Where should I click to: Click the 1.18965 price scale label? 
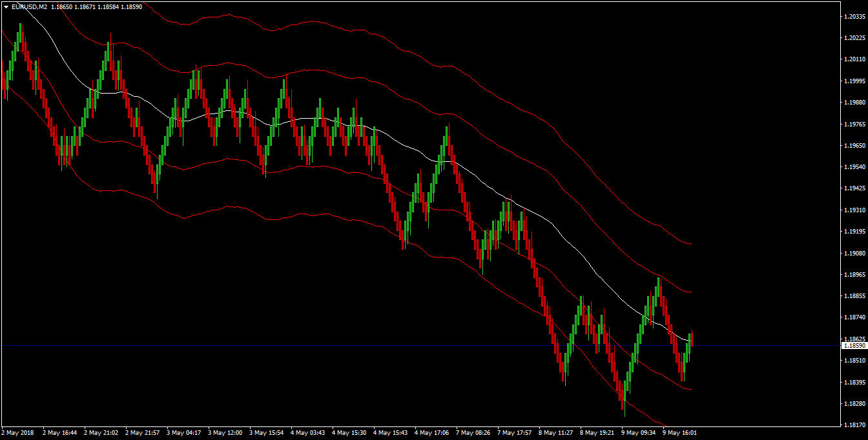(x=855, y=275)
